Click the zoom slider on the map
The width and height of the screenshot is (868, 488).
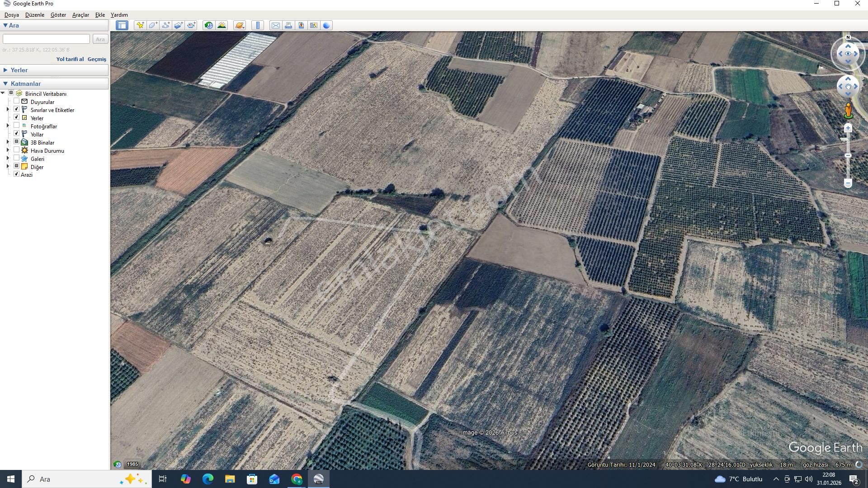click(848, 155)
